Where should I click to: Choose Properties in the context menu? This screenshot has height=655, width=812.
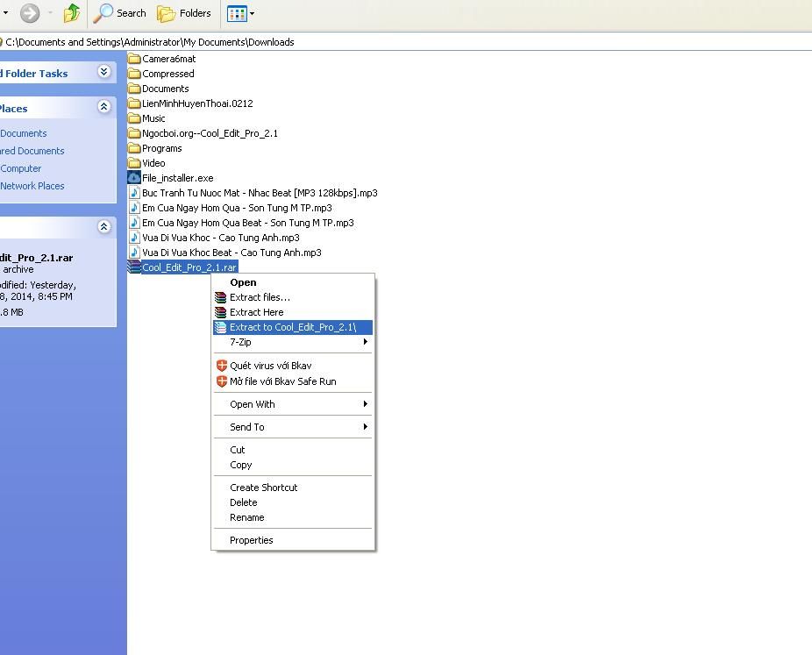pos(251,540)
